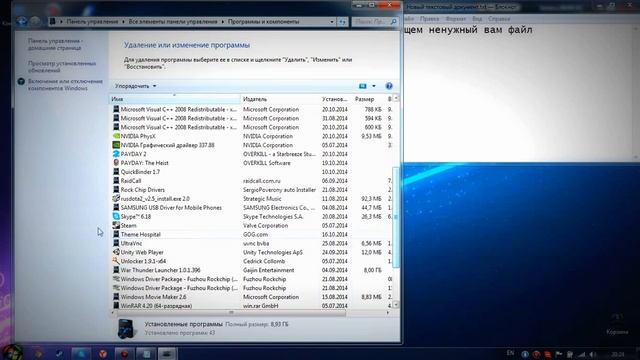Viewport: 640px width, 360px height.
Task: Click inside the Notepad text area
Action: 518,94
